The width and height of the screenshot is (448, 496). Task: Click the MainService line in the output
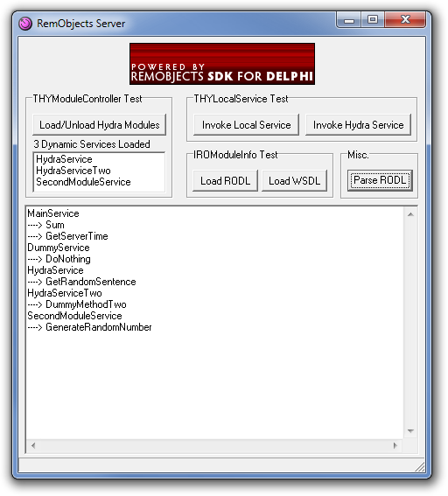pos(53,213)
